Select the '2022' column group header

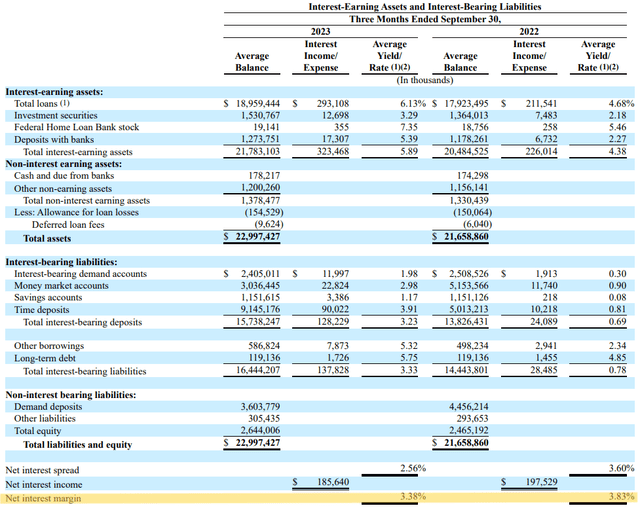(529, 31)
